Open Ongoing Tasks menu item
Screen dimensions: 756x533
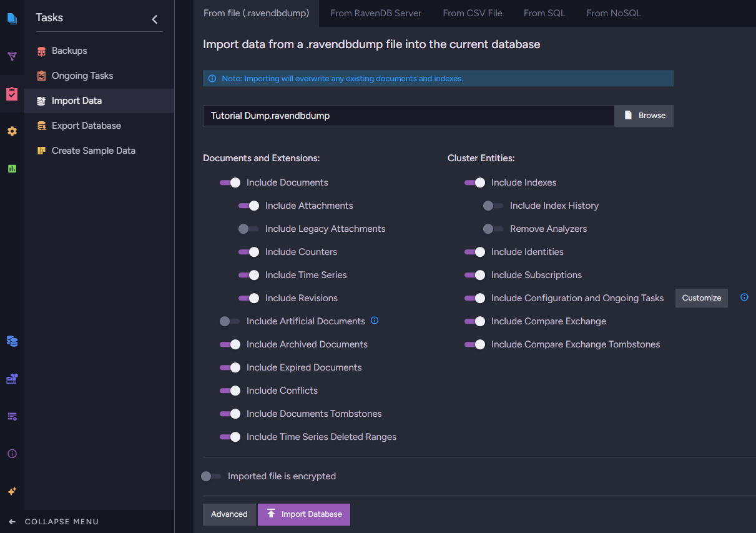coord(99,76)
